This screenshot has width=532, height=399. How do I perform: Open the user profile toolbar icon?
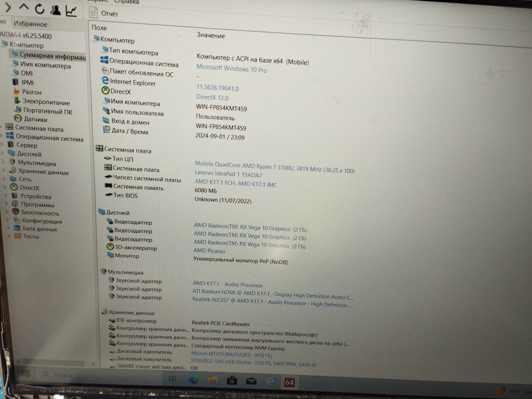click(55, 10)
